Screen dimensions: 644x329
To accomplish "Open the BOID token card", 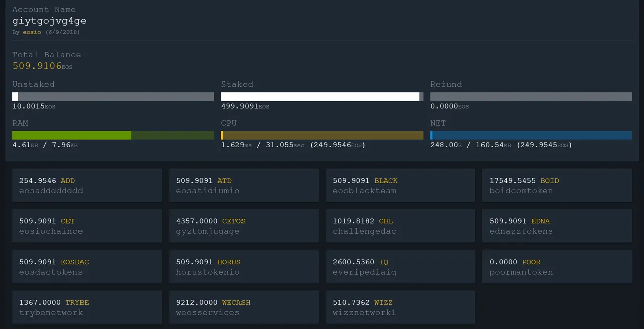I will coord(557,185).
